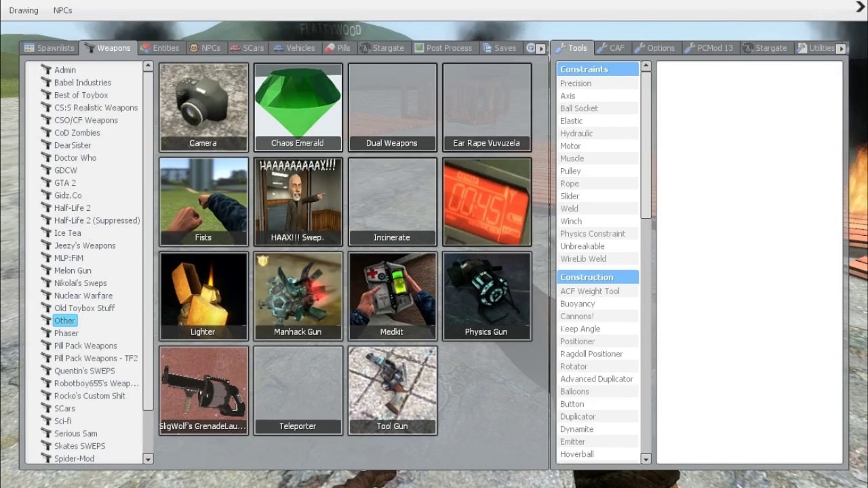Select the Hoverball tool
The image size is (868, 488).
(597, 454)
